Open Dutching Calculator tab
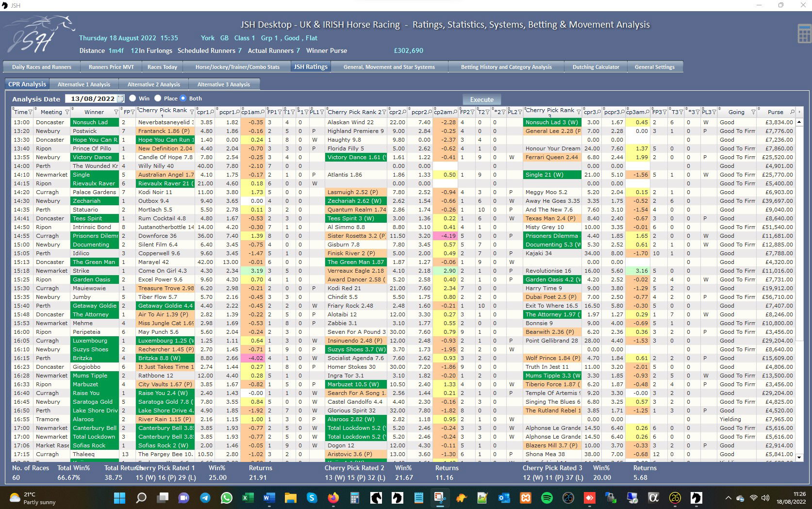Viewport: 812px width, 509px height. pos(596,67)
